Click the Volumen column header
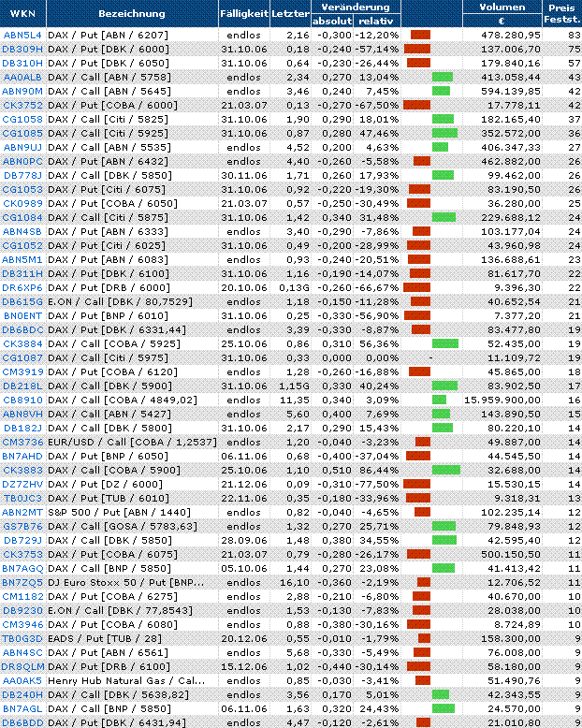This screenshot has width=582, height=728. click(x=502, y=7)
